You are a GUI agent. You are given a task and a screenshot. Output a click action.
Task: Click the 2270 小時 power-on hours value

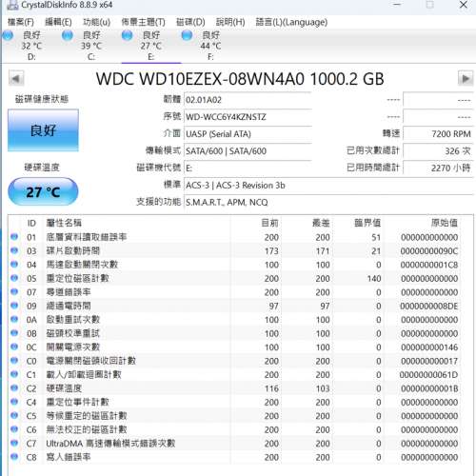point(438,168)
